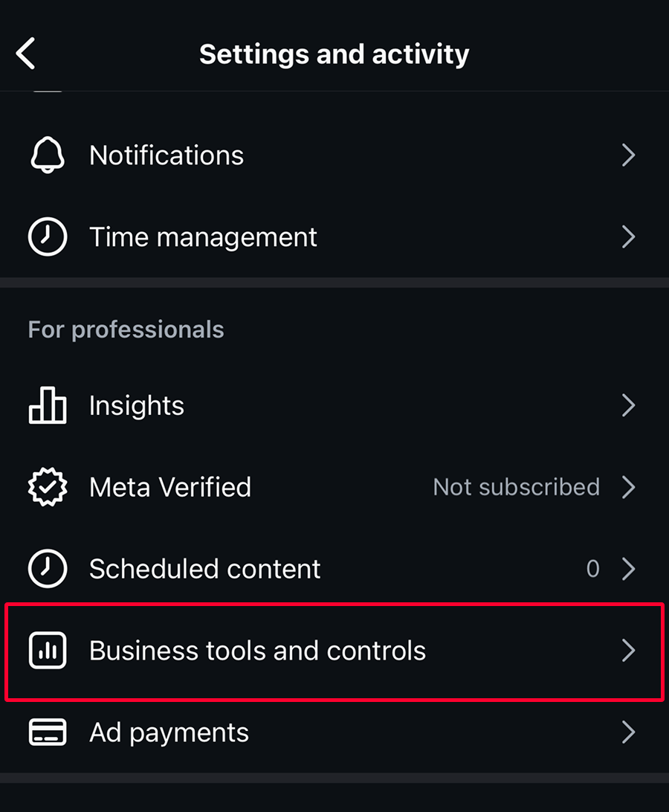Tap the Meta Verified badge icon
The image size is (669, 812).
click(x=47, y=487)
